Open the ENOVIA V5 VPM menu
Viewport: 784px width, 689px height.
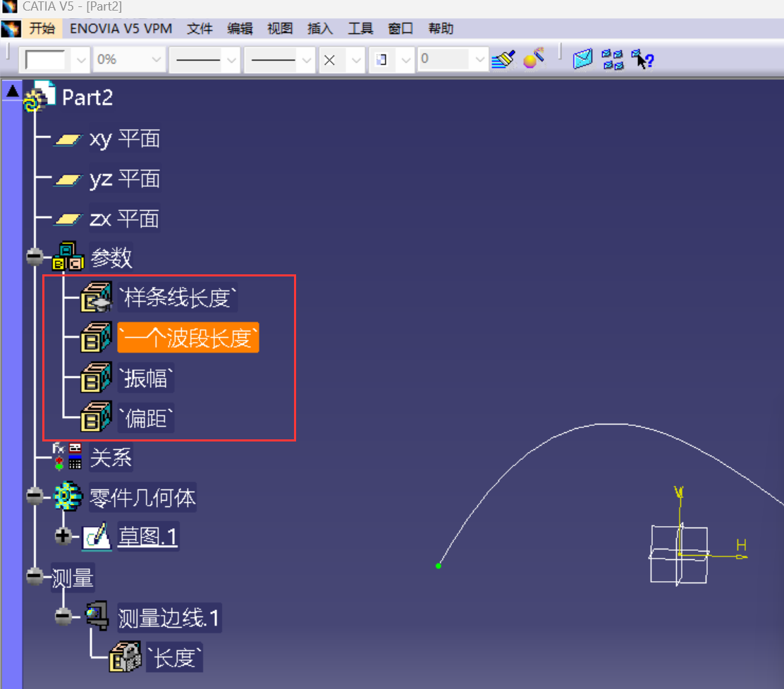coord(121,28)
